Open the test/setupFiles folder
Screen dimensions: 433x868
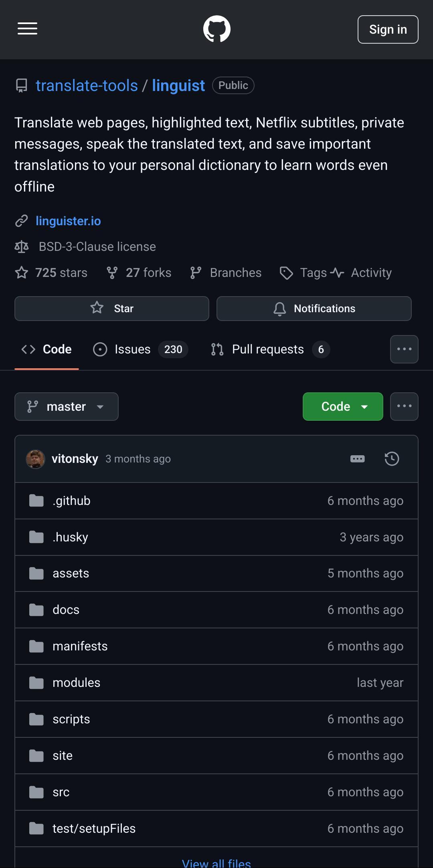[x=94, y=829]
